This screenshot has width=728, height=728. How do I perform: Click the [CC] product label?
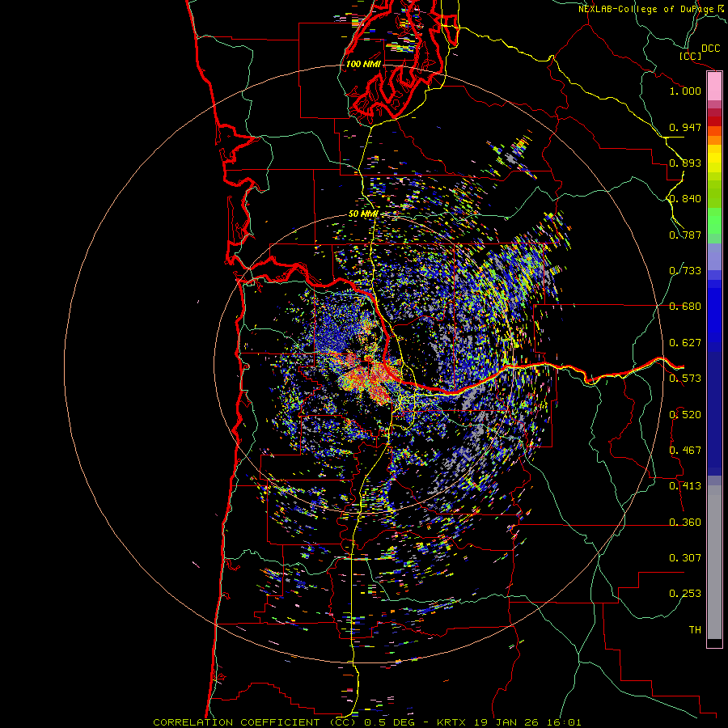point(690,56)
